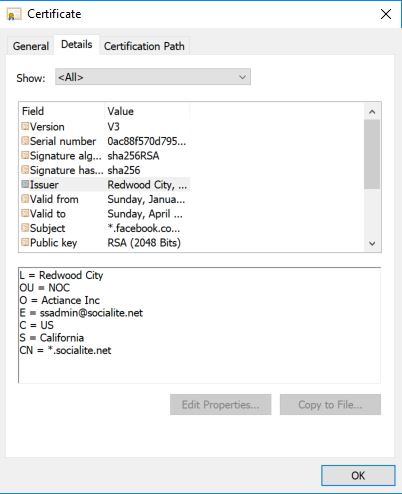The width and height of the screenshot is (402, 494).
Task: Click the field list scrollbar thumb
Action: [372, 154]
